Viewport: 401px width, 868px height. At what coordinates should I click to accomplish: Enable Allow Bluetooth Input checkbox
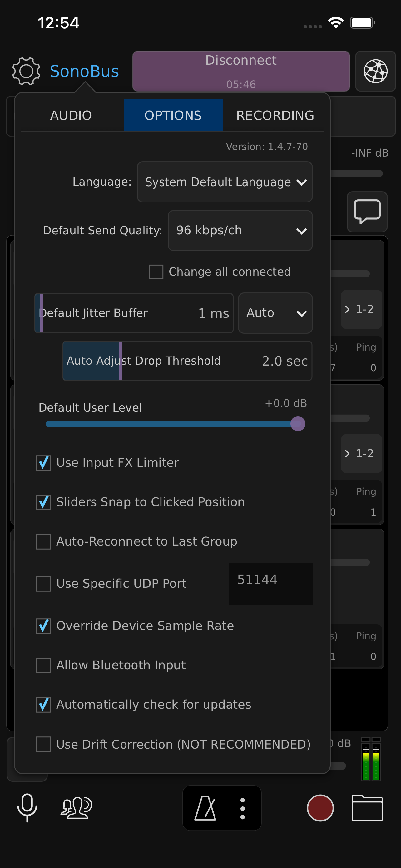coord(43,665)
